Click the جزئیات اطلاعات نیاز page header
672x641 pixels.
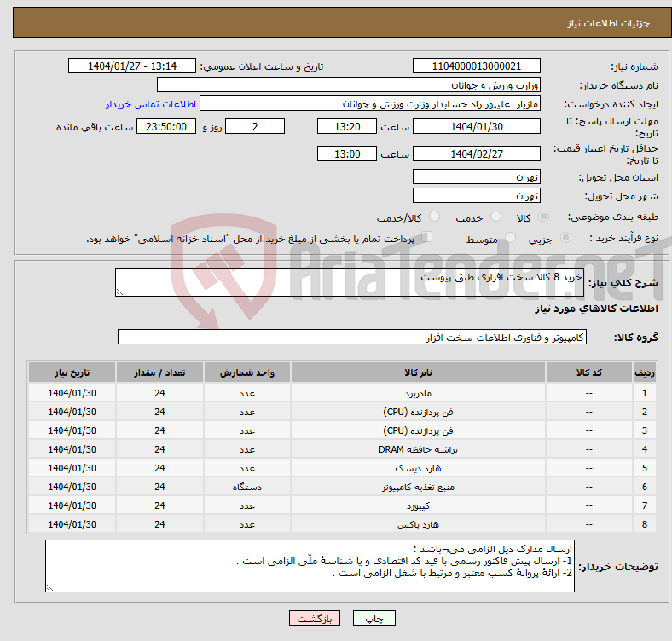pyautogui.click(x=609, y=23)
